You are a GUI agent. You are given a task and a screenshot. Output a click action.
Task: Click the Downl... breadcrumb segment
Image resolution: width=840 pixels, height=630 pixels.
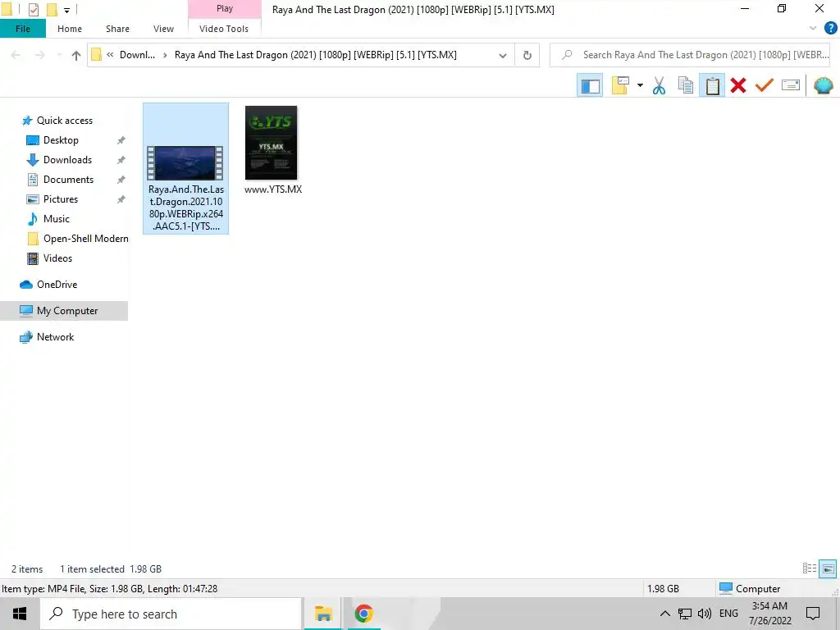point(137,55)
